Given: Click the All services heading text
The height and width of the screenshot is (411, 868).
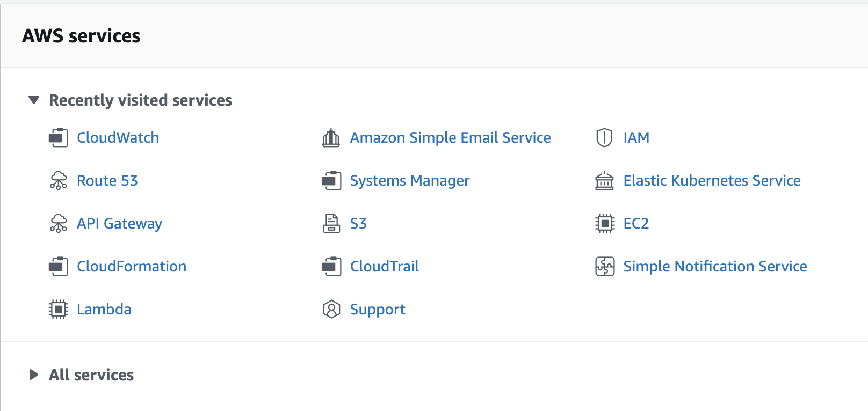Looking at the screenshot, I should tap(91, 375).
